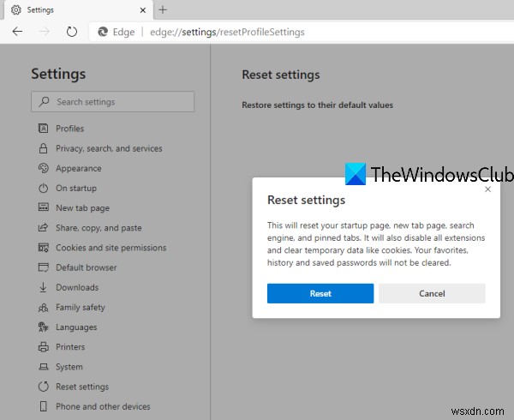Open System settings

(69, 367)
